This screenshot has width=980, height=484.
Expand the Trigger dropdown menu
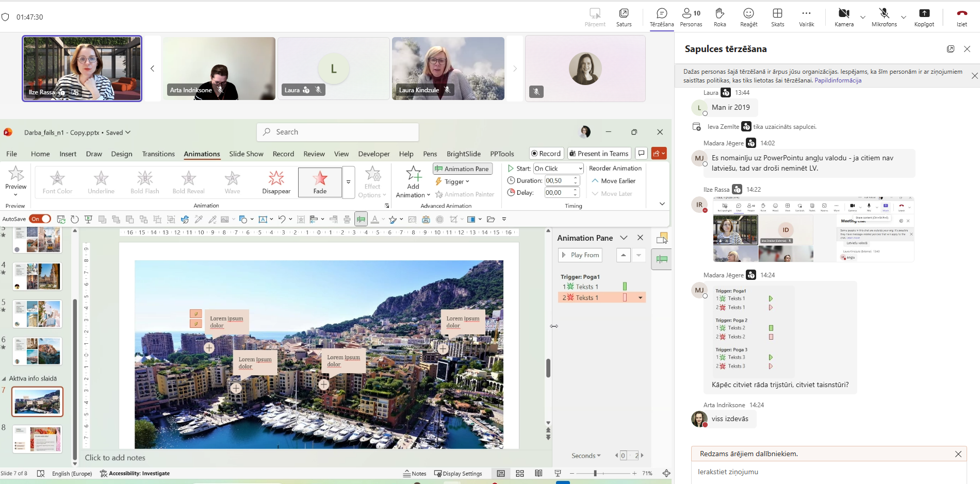tap(453, 181)
